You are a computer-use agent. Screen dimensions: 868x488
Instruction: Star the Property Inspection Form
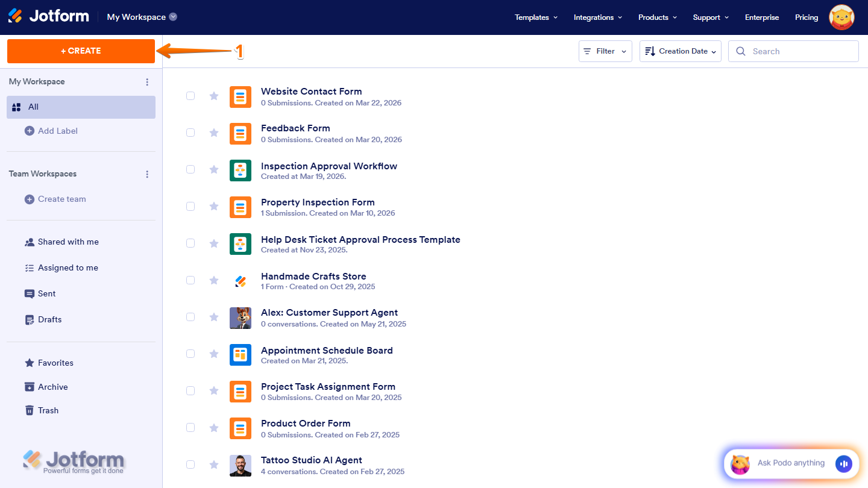214,206
